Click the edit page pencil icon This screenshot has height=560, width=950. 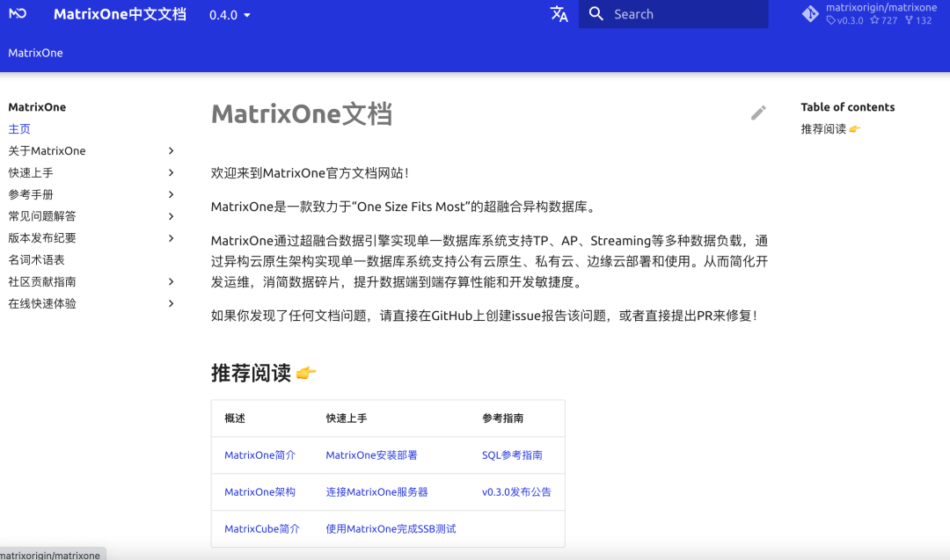(758, 113)
